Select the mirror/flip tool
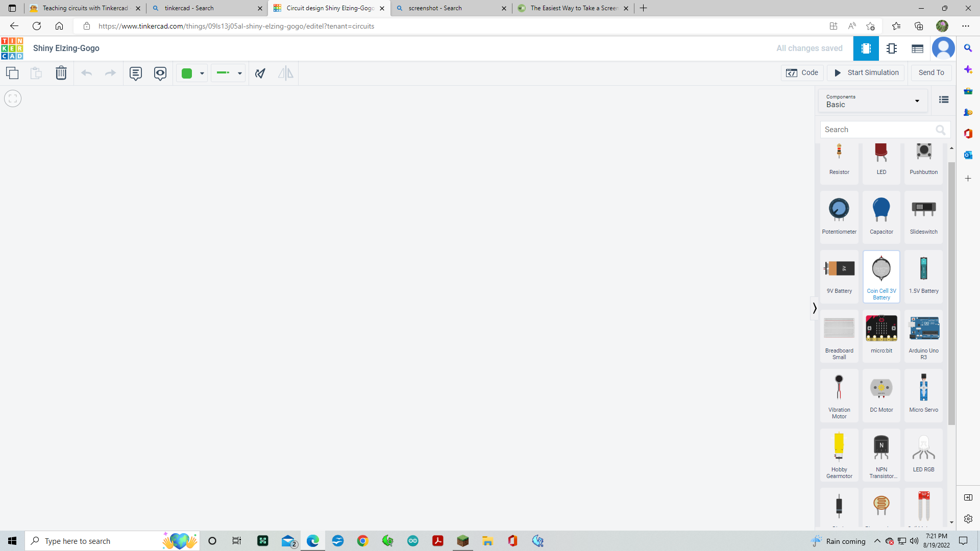This screenshot has width=980, height=551. [285, 73]
